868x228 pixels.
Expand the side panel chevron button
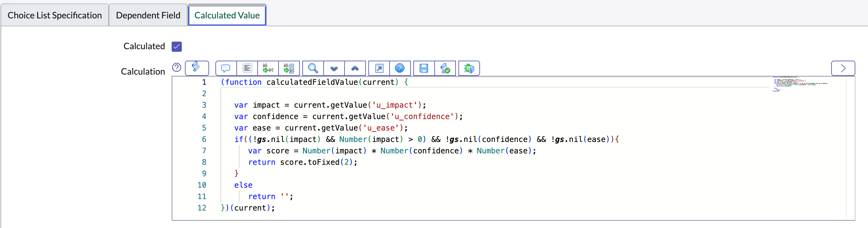click(843, 69)
